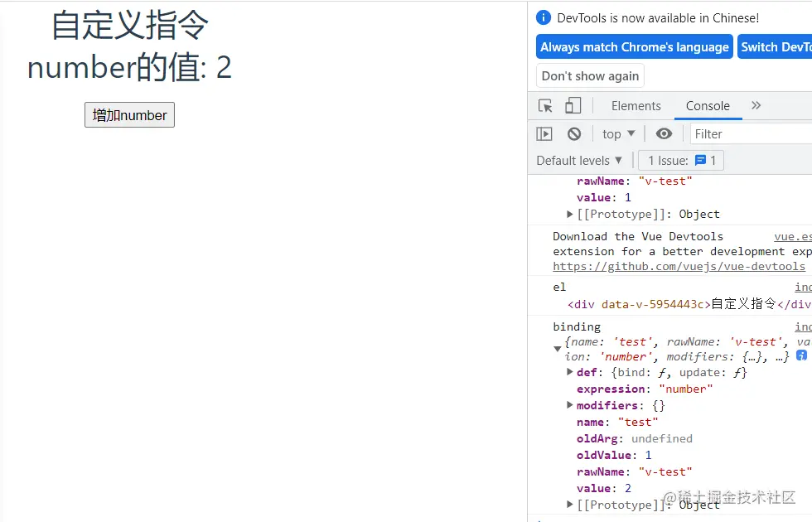Click the live expression eye icon
The image size is (812, 522).
(x=664, y=134)
